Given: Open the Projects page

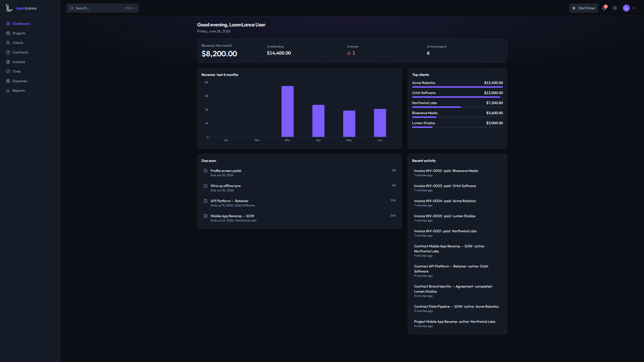Looking at the screenshot, I should (x=30, y=33).
